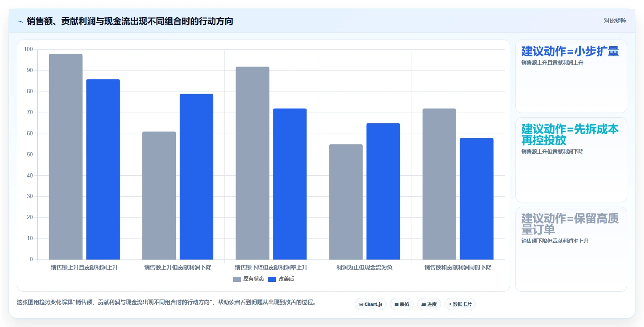Viewport: 644px width, 327px height.
Task: Click blue bar for 销售额上升但贡献利润下降
Action: pos(196,177)
